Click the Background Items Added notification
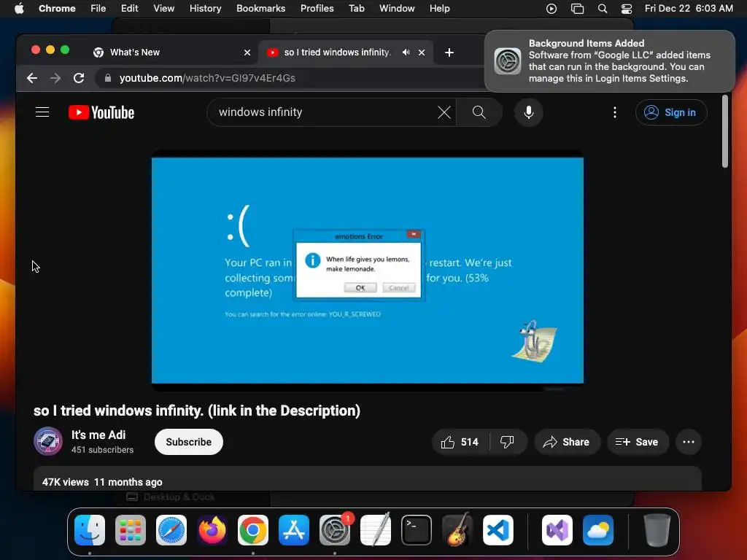Viewport: 747px width, 560px height. tap(609, 61)
